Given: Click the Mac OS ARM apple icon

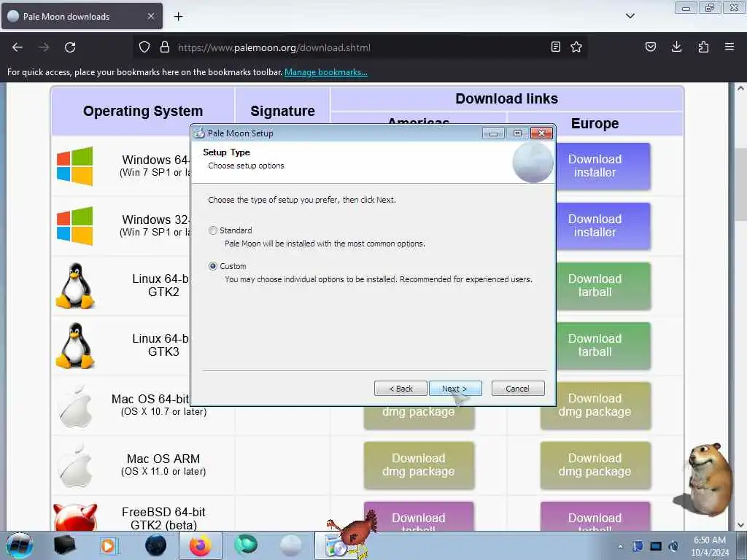Looking at the screenshot, I should pyautogui.click(x=75, y=465).
